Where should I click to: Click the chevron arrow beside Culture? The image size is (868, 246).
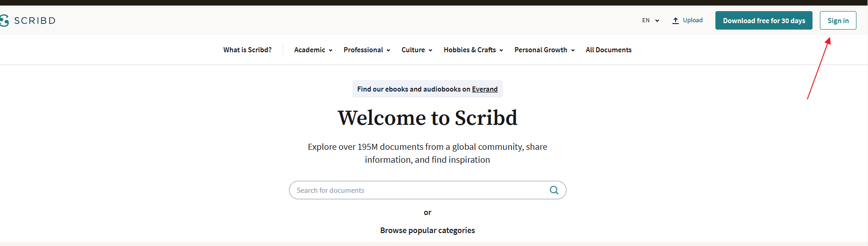pyautogui.click(x=431, y=50)
